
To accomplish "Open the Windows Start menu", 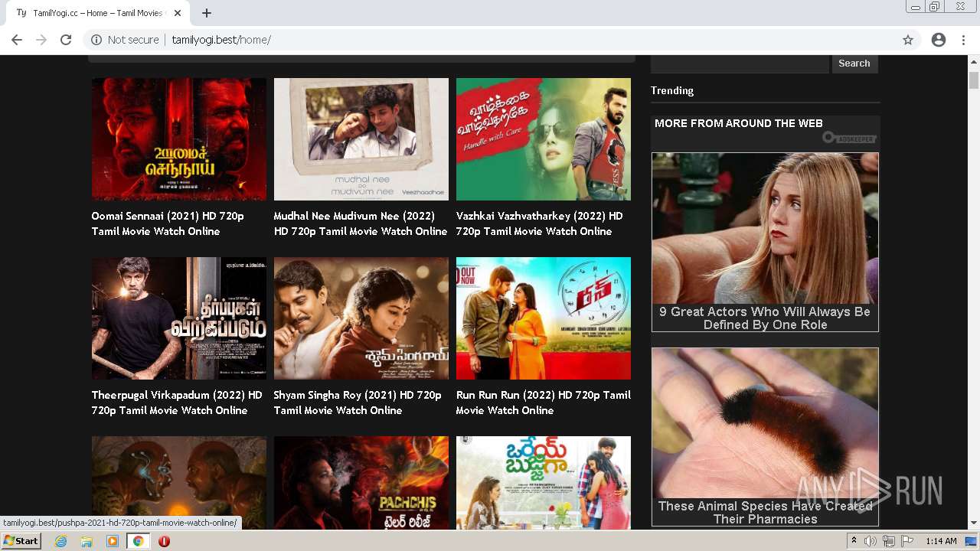I will click(x=21, y=541).
